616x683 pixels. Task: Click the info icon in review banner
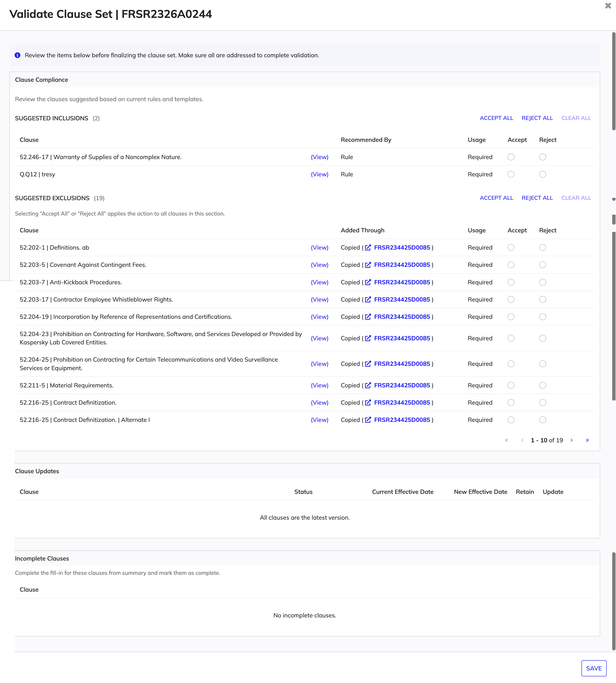coord(18,55)
